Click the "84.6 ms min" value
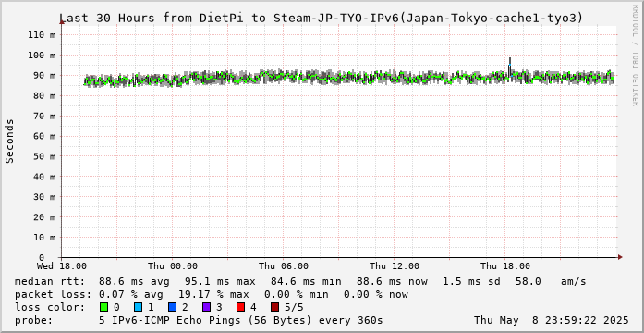This screenshot has height=333, width=644. (306, 281)
